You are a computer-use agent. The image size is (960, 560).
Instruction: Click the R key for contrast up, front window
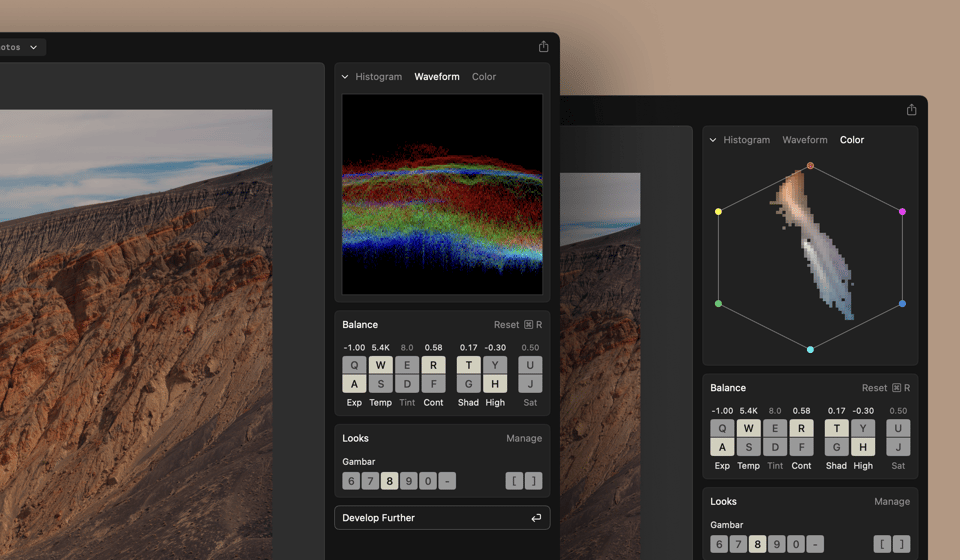point(433,365)
